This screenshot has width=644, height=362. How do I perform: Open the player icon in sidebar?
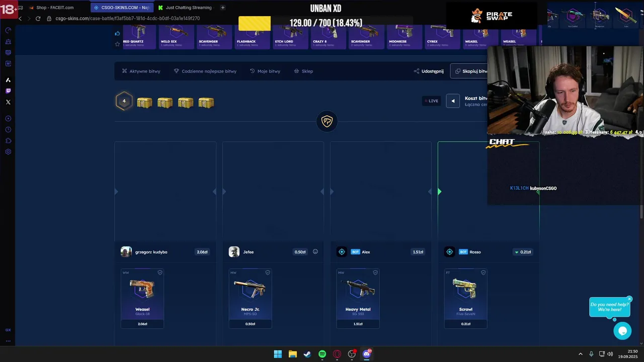(8, 119)
